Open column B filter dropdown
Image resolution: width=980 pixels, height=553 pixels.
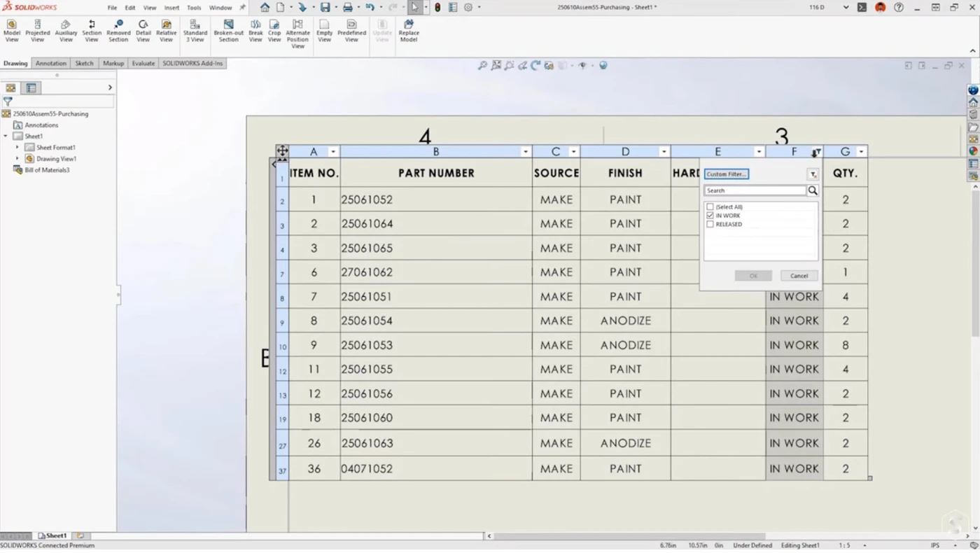525,151
